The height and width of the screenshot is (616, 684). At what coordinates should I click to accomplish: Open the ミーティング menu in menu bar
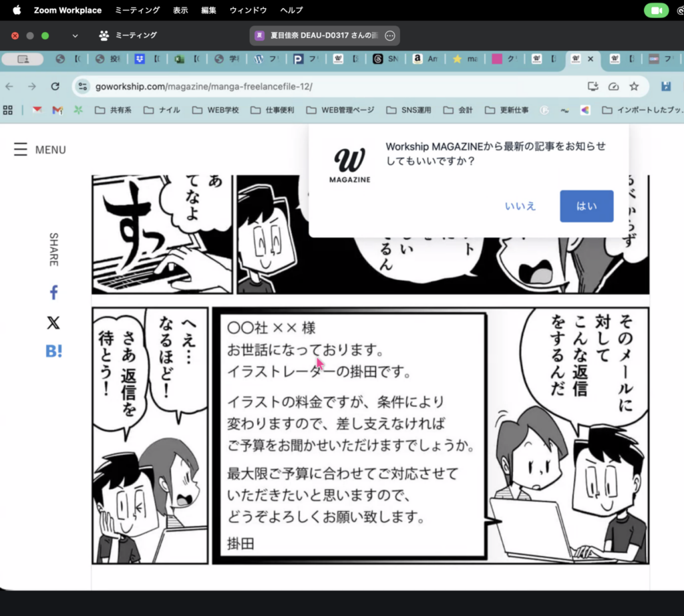[x=137, y=10]
